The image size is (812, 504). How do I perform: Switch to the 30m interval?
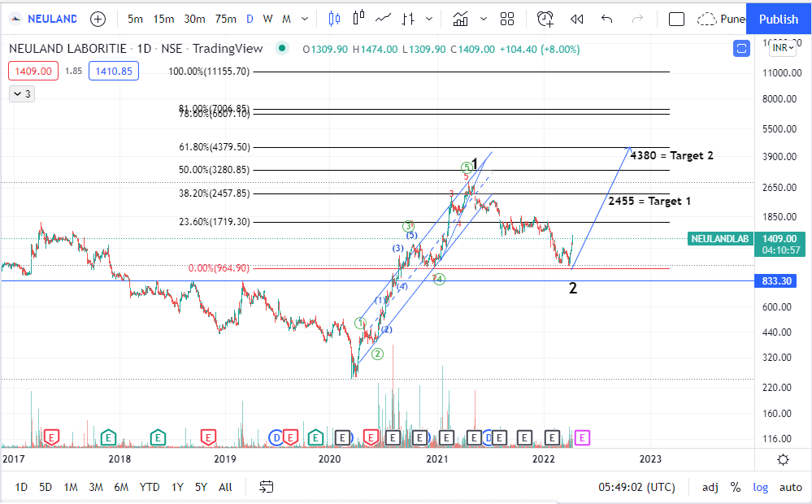tap(195, 20)
